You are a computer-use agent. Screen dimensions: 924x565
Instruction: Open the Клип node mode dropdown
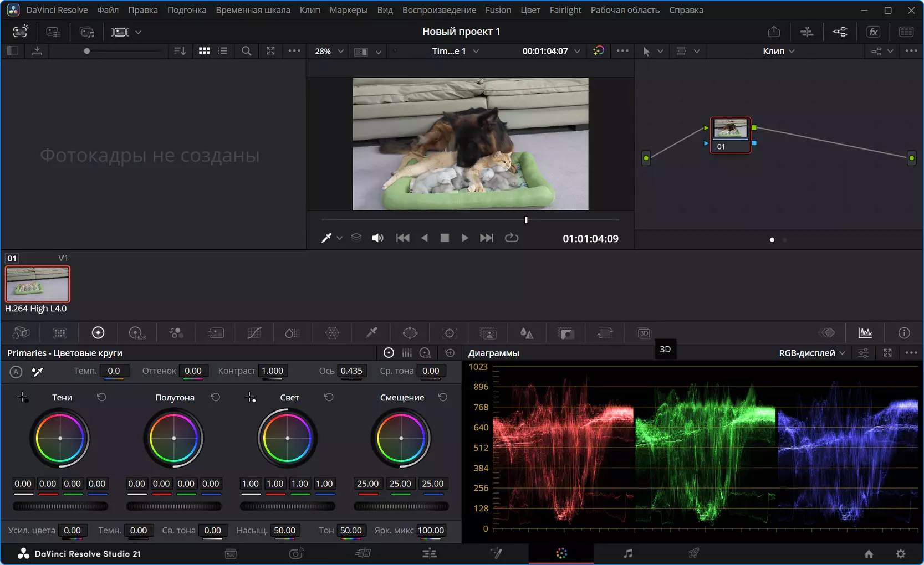779,51
